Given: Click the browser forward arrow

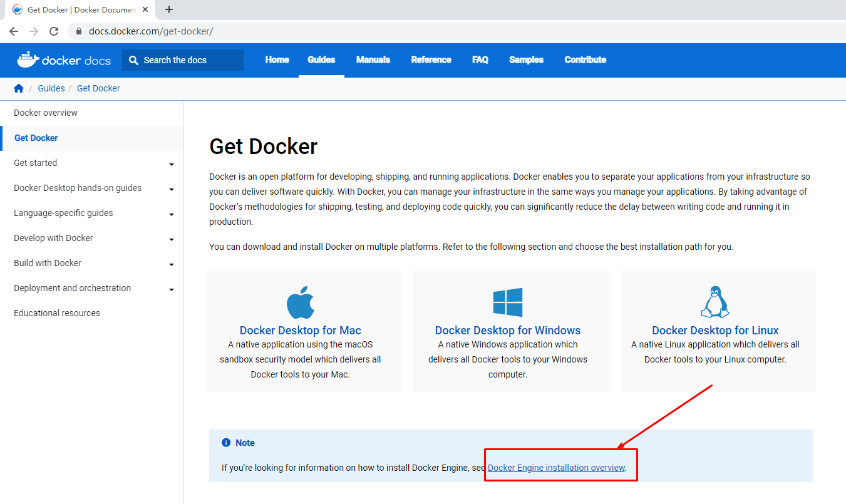Looking at the screenshot, I should (x=34, y=31).
